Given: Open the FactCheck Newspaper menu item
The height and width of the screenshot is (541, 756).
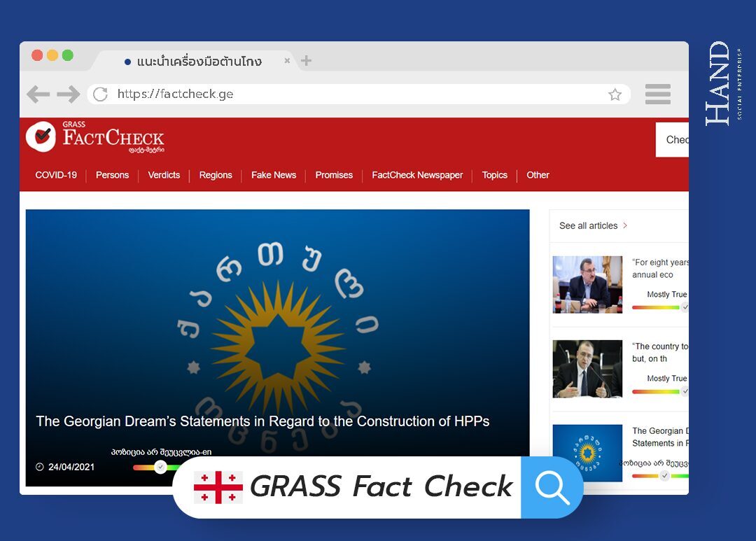Looking at the screenshot, I should pyautogui.click(x=417, y=175).
